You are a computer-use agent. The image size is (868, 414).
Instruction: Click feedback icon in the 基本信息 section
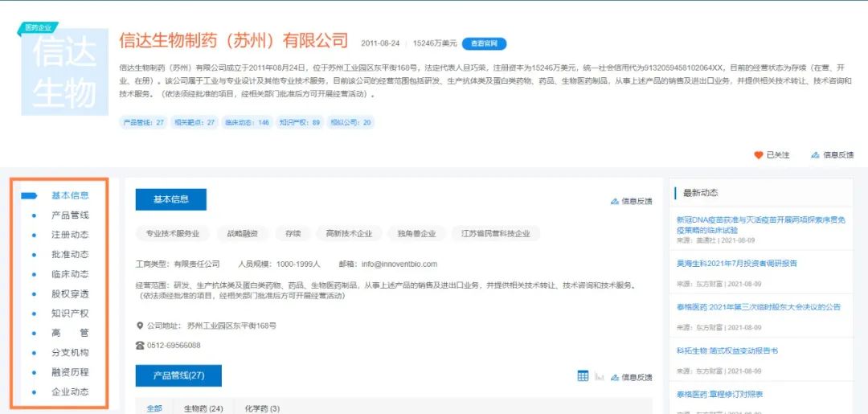(615, 201)
